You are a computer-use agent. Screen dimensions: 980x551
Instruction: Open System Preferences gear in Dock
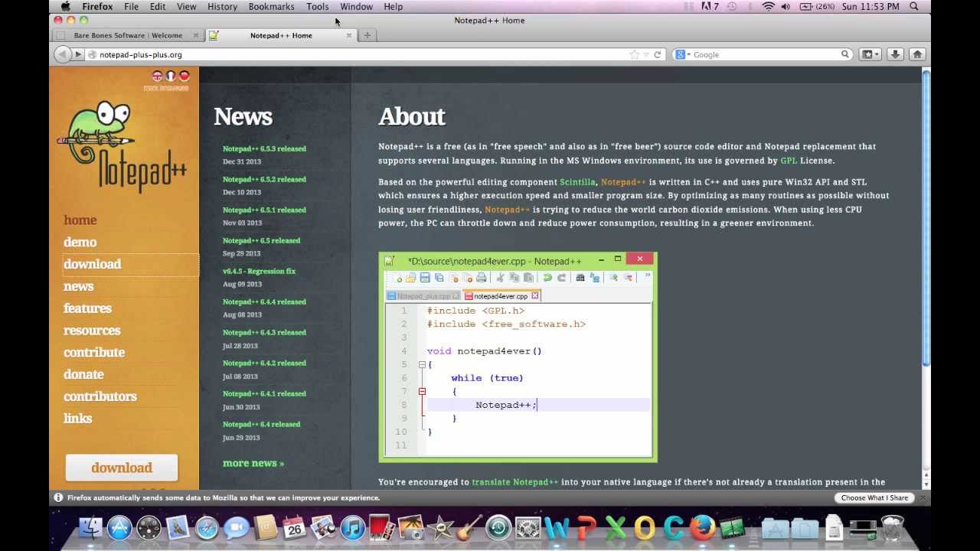tap(528, 528)
